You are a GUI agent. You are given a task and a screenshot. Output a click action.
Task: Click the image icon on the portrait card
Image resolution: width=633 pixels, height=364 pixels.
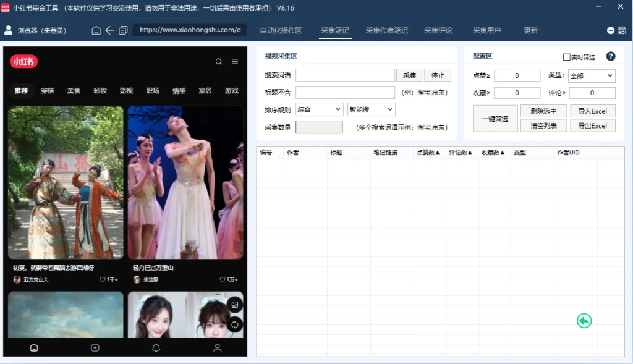tap(235, 305)
